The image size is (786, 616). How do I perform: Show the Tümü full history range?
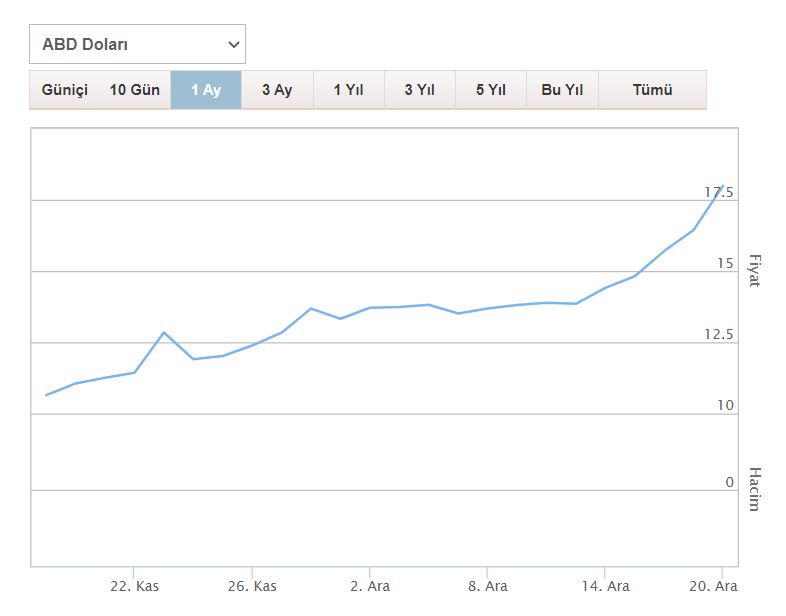tap(652, 90)
